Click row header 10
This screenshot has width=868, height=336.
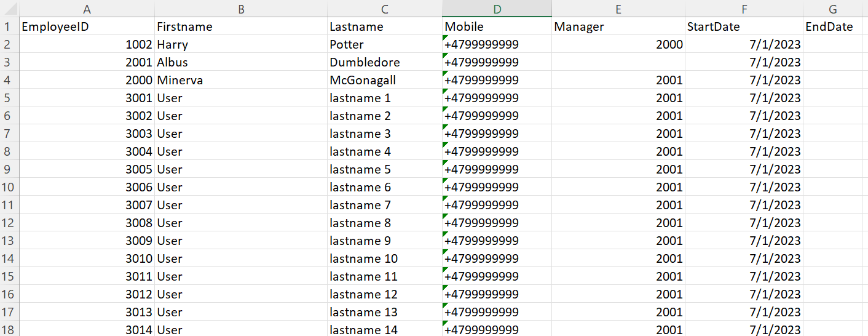pos(9,187)
